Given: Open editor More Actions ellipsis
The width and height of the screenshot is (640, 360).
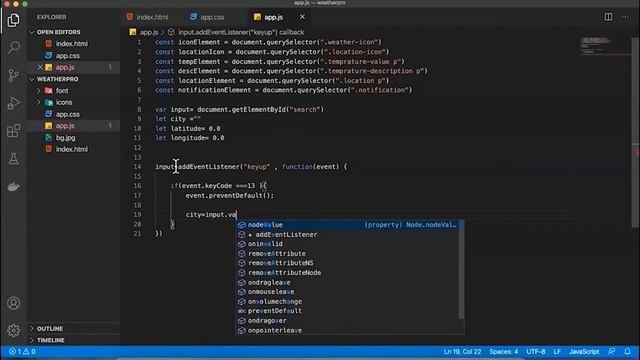Looking at the screenshot, I should pyautogui.click(x=625, y=17).
